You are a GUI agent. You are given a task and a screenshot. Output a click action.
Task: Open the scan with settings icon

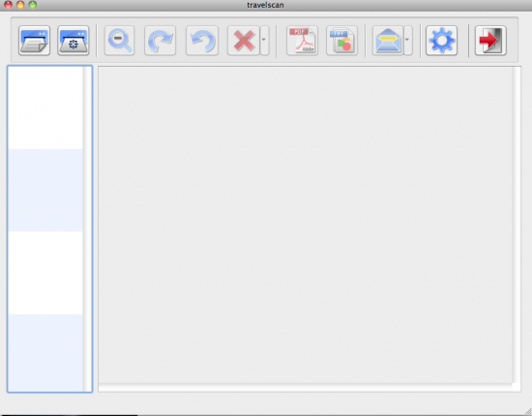pyautogui.click(x=74, y=41)
